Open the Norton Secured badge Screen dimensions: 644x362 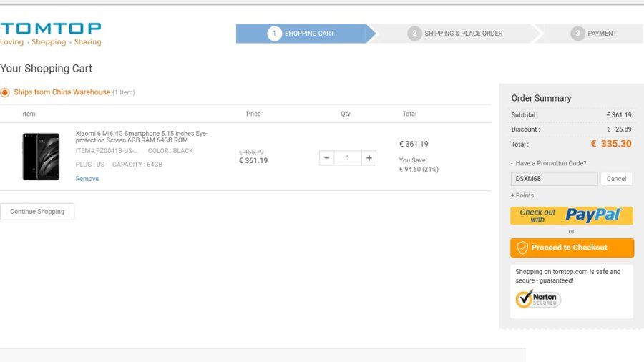[x=538, y=299]
